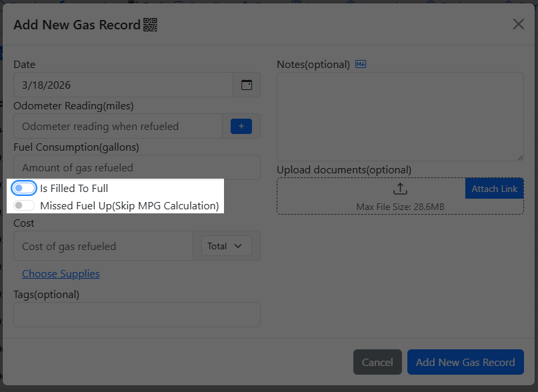The image size is (538, 392).
Task: Click the QR code icon beside the title
Action: [150, 25]
